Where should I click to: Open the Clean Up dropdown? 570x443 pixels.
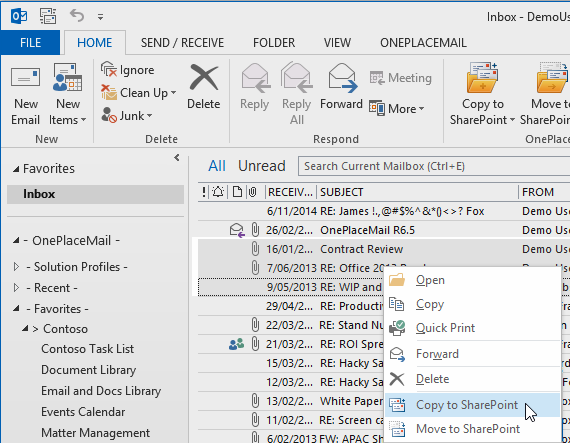(139, 93)
